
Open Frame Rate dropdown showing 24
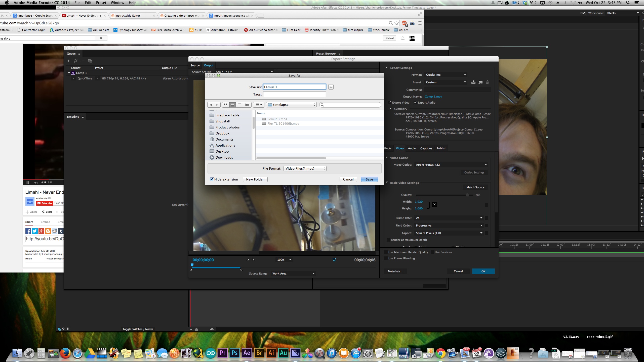click(449, 218)
